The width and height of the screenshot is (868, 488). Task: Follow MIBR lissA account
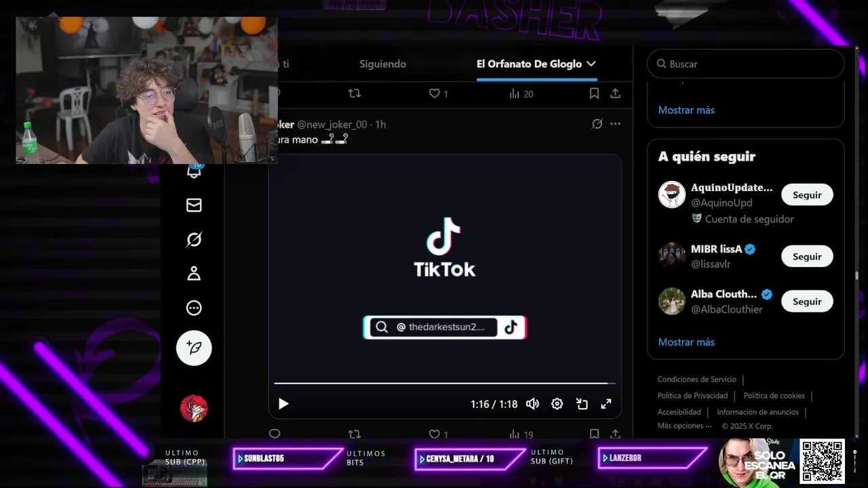pos(807,257)
